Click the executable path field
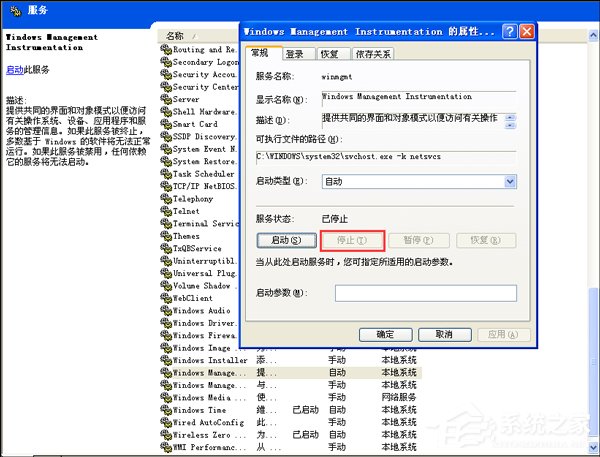The image size is (600, 457). coord(386,157)
